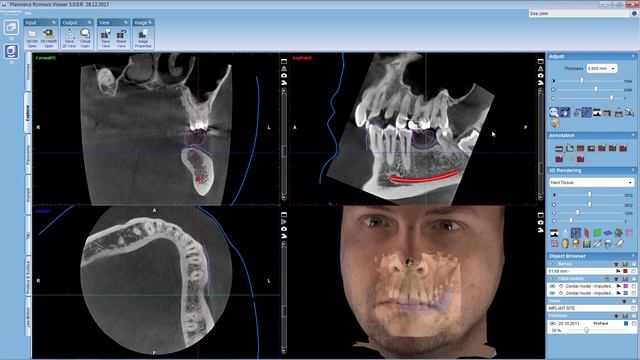Click the colored grid icon in 3D Rendering
The image size is (640, 360).
click(x=587, y=244)
